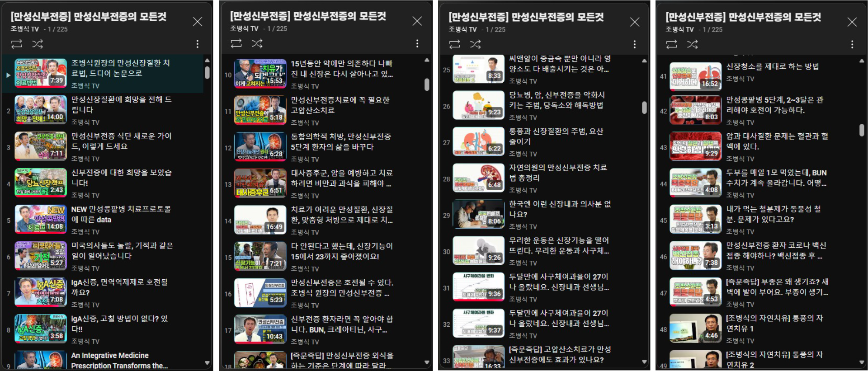The image size is (868, 371).
Task: Toggle loop playlist in the rightmost panel
Action: 671,44
